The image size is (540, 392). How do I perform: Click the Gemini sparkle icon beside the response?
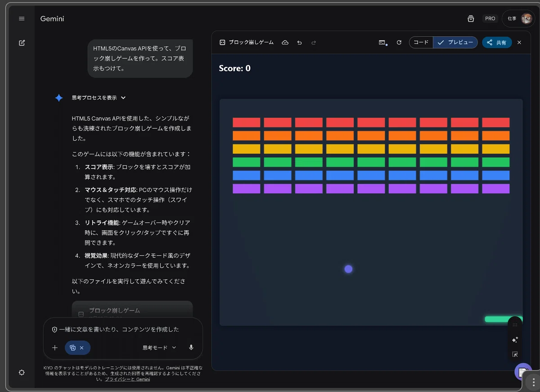pos(59,98)
